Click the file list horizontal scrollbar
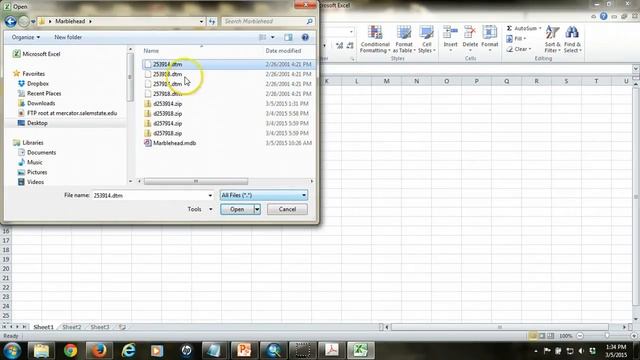This screenshot has width=640, height=360. pos(196,181)
